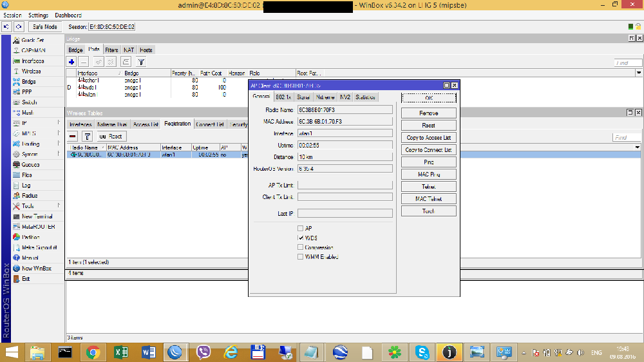This screenshot has width=644, height=362.
Task: Click the Bridge window Find field
Action: point(628,63)
